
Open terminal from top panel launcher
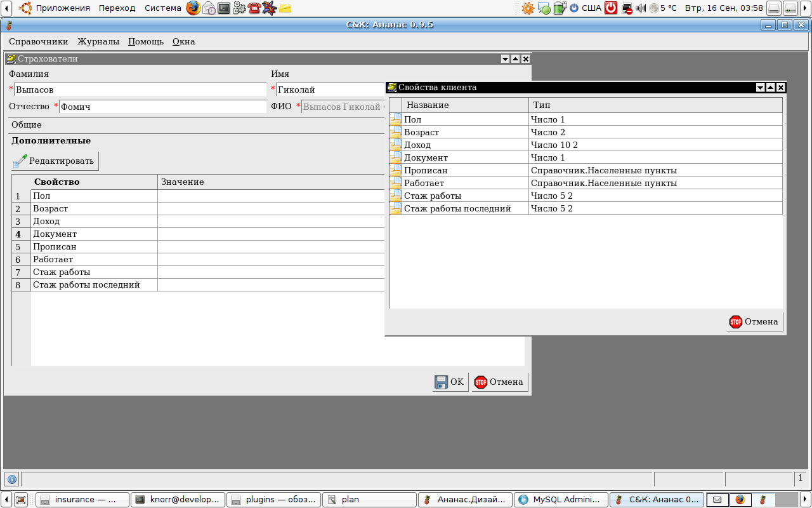[x=224, y=8]
